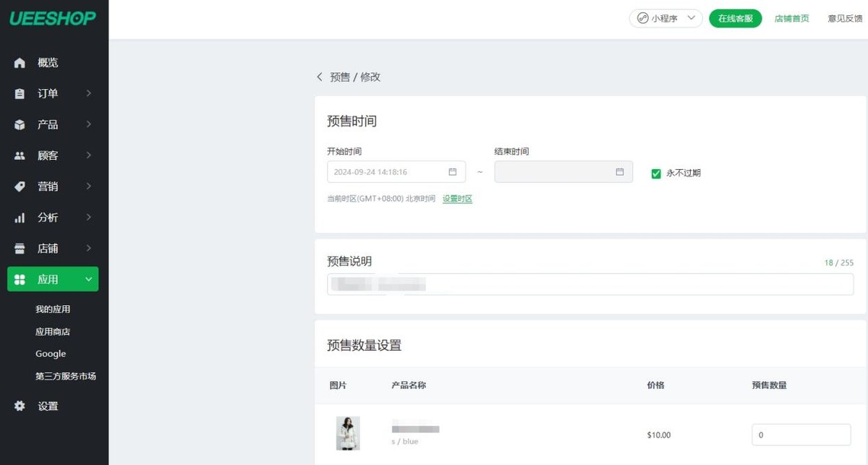Click the UEESHOP logo

point(52,18)
